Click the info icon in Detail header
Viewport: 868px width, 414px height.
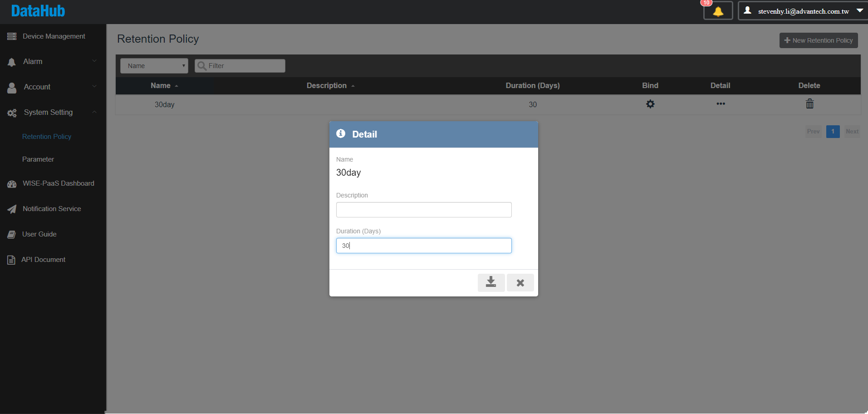(x=341, y=133)
